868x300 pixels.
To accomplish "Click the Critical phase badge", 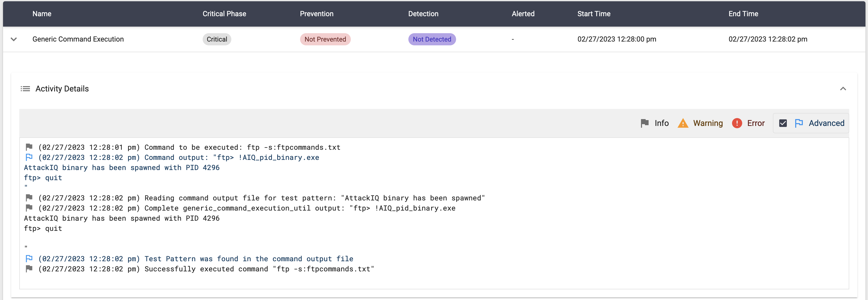I will 217,39.
